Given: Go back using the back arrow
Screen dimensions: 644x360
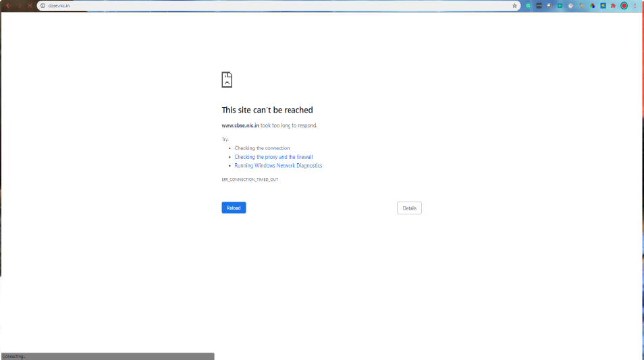Looking at the screenshot, I should [8, 6].
